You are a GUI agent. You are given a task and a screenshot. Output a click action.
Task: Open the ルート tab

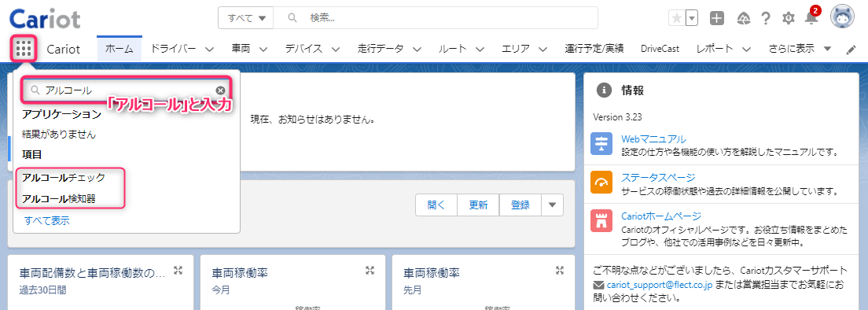point(452,49)
